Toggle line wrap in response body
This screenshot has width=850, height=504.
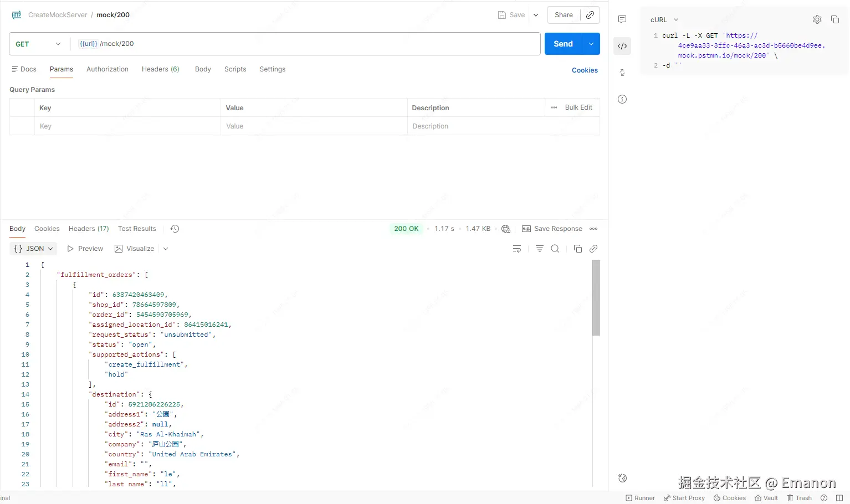coord(517,249)
